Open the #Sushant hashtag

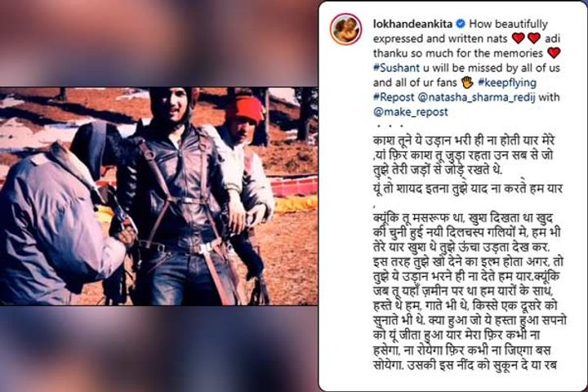click(396, 68)
